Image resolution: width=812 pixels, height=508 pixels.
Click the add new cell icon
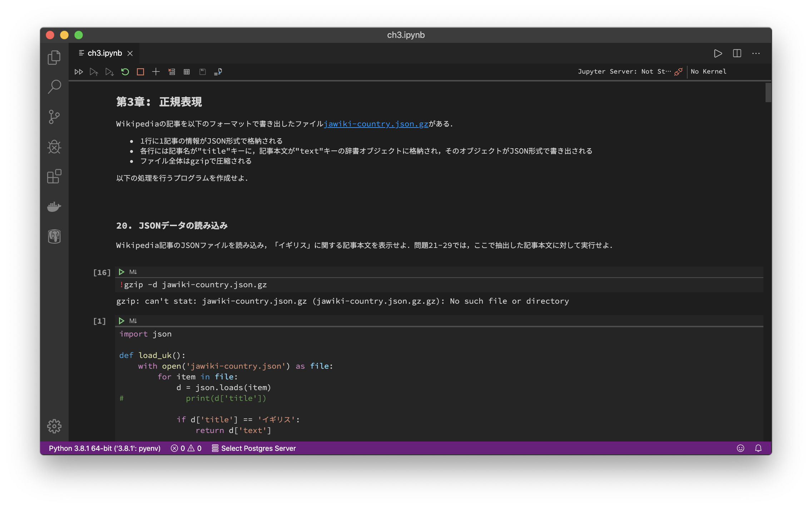[x=156, y=71]
